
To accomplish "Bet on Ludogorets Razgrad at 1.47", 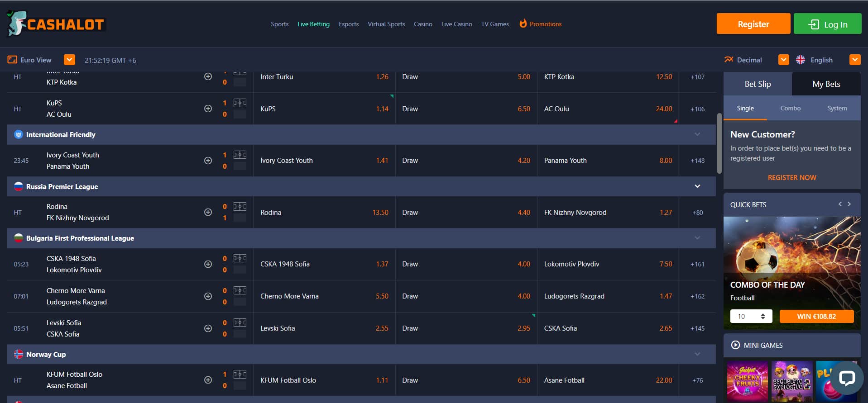I will 608,296.
